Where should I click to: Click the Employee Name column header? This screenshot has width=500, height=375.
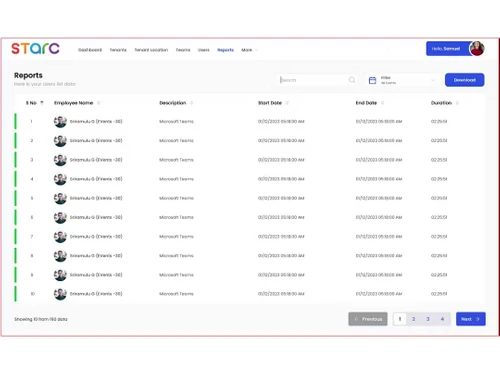pos(74,103)
